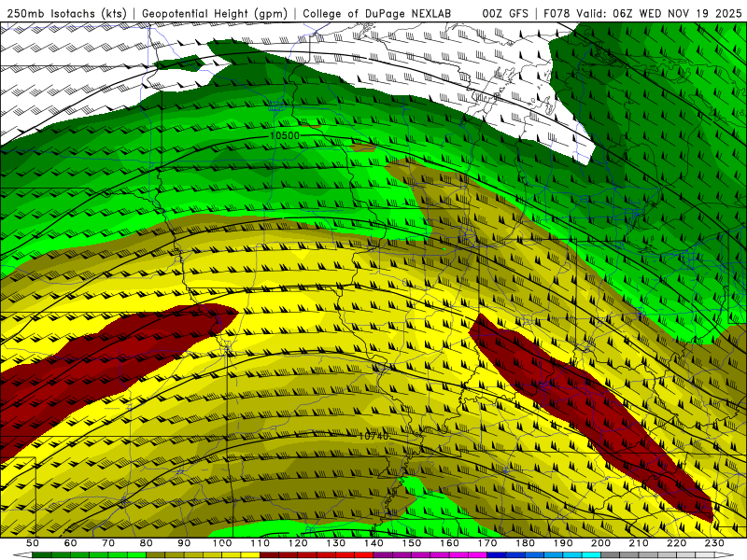Click the 110 value on the color scale
This screenshot has width=747, height=560.
pos(260,543)
